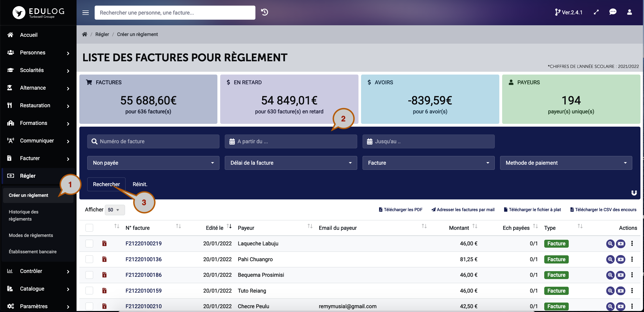Select email remymusial@gmail.com cell
The width and height of the screenshot is (644, 312).
click(348, 306)
